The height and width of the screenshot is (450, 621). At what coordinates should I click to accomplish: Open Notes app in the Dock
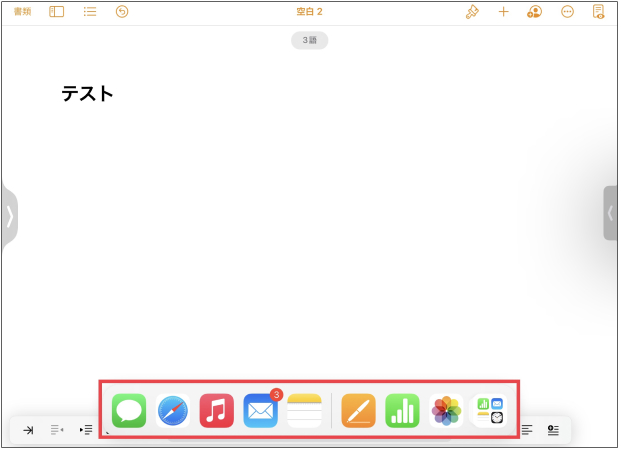tap(304, 410)
